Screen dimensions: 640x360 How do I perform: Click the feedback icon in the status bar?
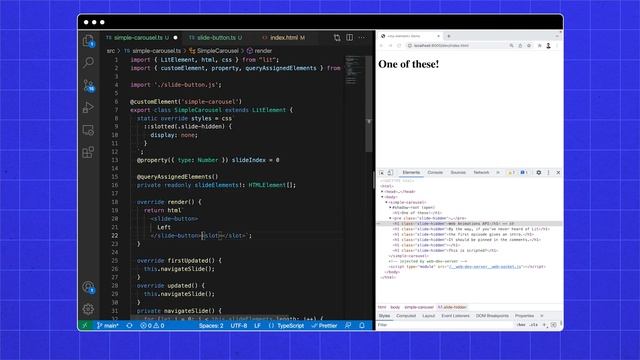(348, 325)
